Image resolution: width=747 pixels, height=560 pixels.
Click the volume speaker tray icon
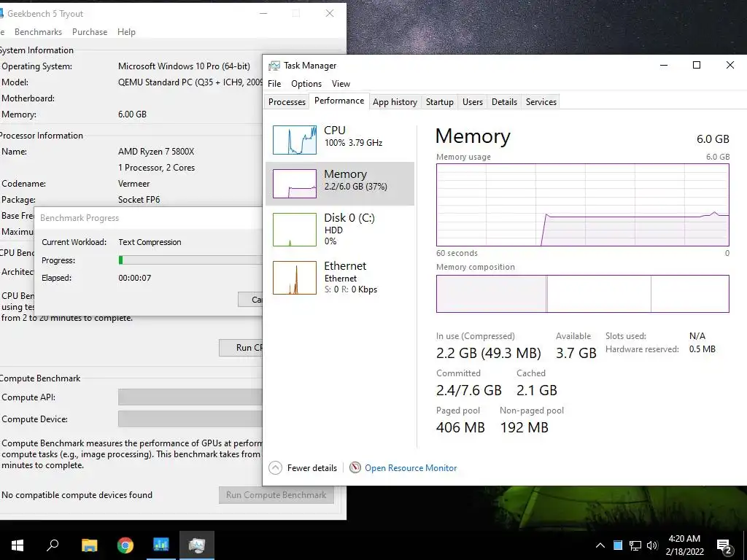click(652, 545)
